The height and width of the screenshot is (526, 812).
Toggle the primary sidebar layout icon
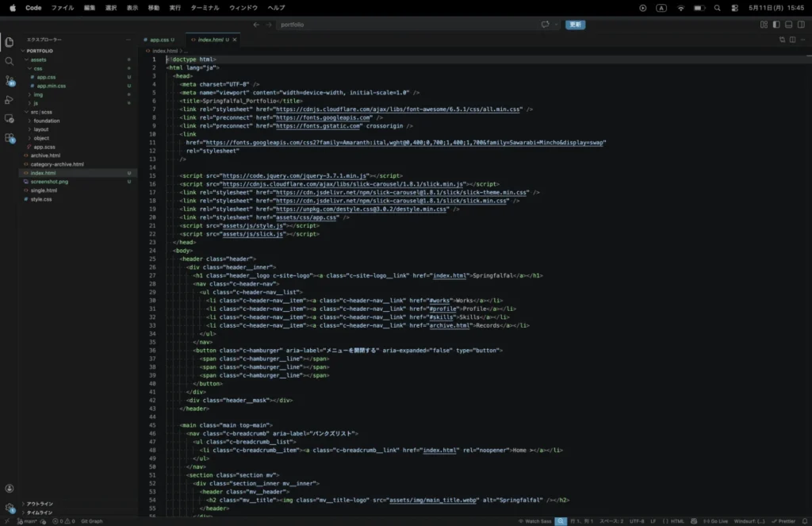pos(776,25)
